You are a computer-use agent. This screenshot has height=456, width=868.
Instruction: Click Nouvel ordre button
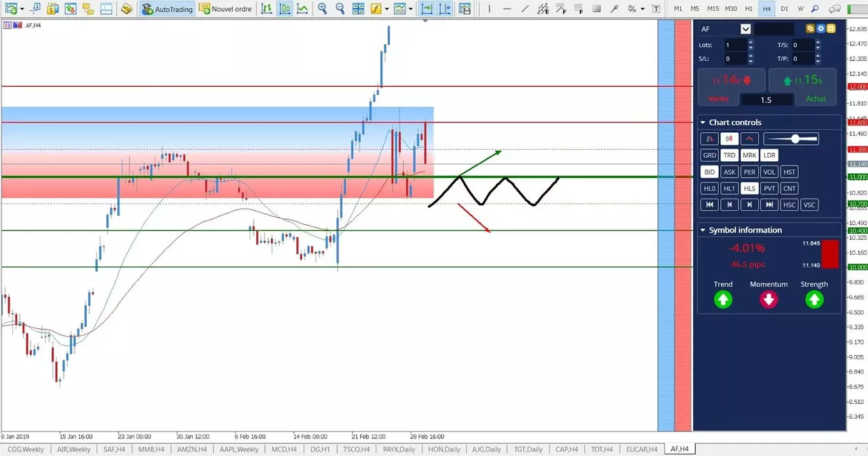226,9
